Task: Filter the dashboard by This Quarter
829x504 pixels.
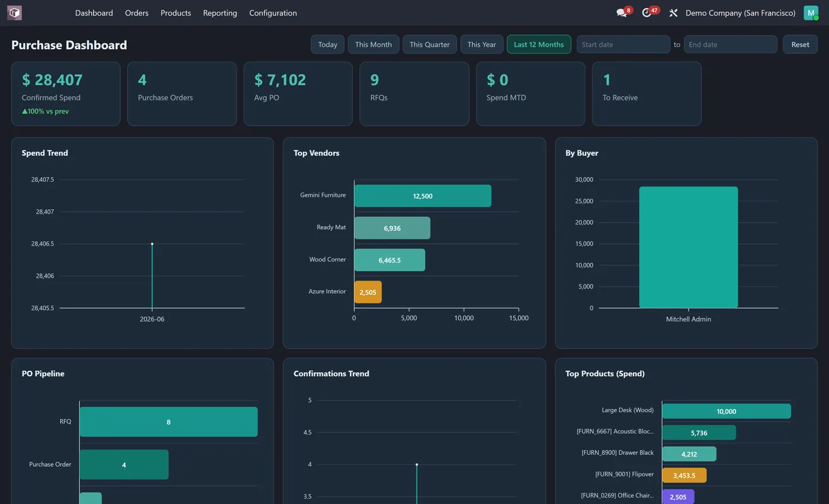Action: (429, 44)
